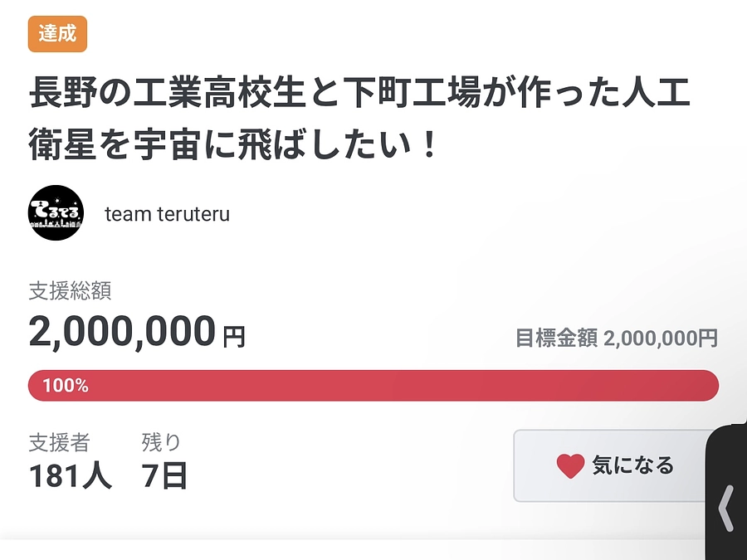Image resolution: width=747 pixels, height=560 pixels.
Task: Click the 目標金額 2,000,000円 text
Action: 620,338
